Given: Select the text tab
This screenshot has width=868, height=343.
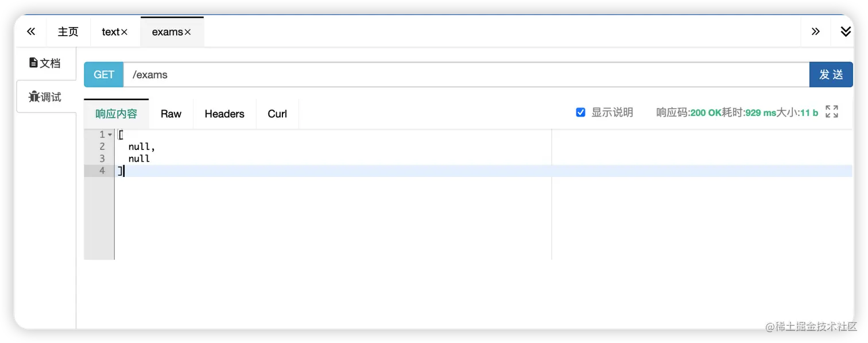Looking at the screenshot, I should pyautogui.click(x=111, y=32).
